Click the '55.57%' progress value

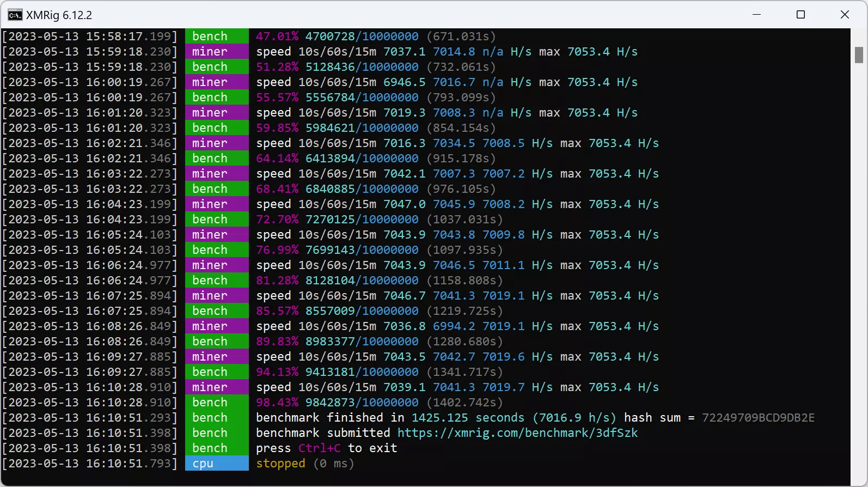pos(277,98)
